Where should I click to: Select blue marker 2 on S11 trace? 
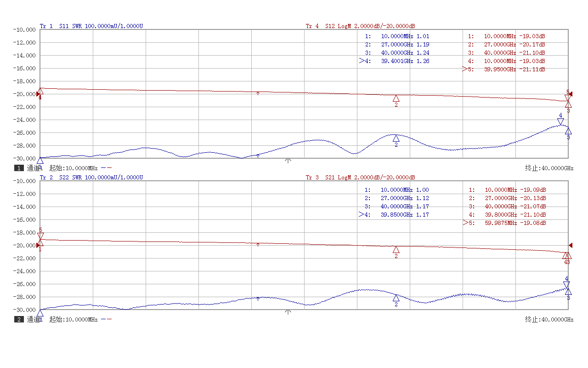[396, 138]
